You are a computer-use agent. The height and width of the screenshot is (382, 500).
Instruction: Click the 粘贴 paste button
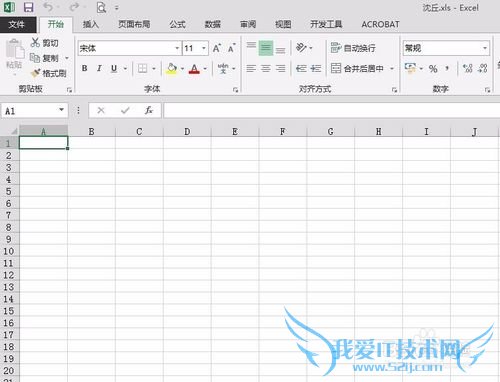click(x=14, y=54)
